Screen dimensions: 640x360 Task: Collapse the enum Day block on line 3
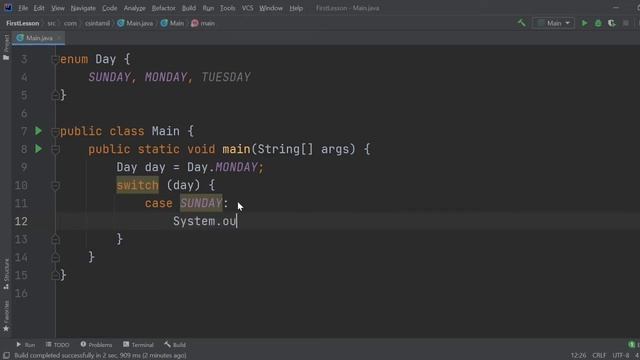[x=55, y=60]
